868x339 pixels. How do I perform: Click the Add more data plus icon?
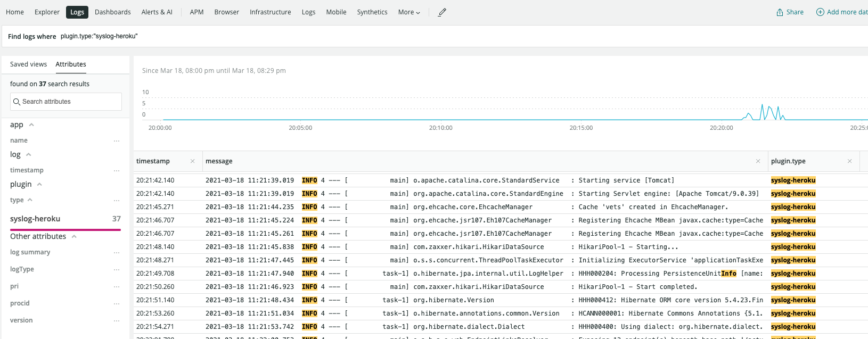820,12
